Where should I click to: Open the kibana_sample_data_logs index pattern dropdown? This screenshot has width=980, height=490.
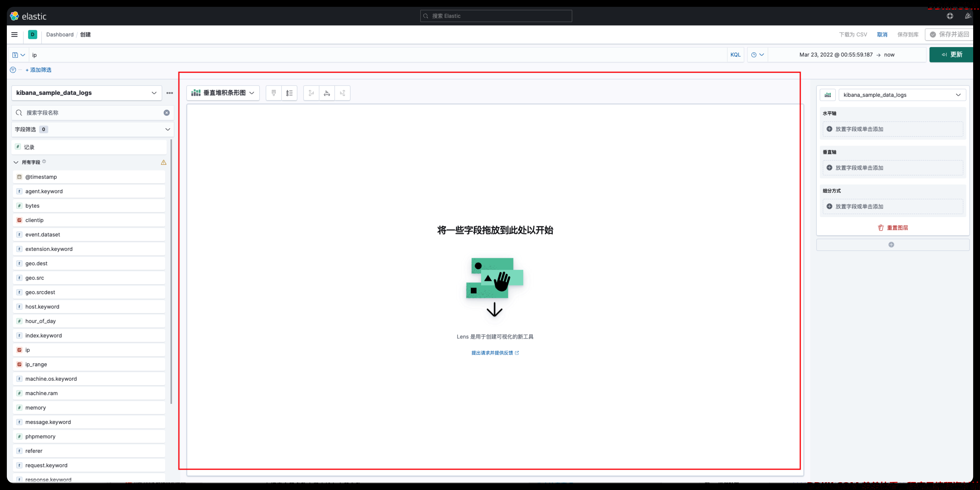click(87, 93)
